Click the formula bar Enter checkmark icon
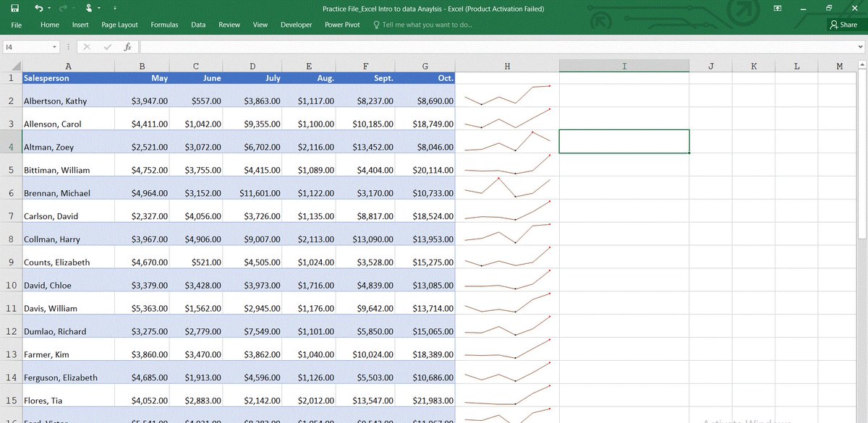The image size is (868, 423). (x=107, y=46)
